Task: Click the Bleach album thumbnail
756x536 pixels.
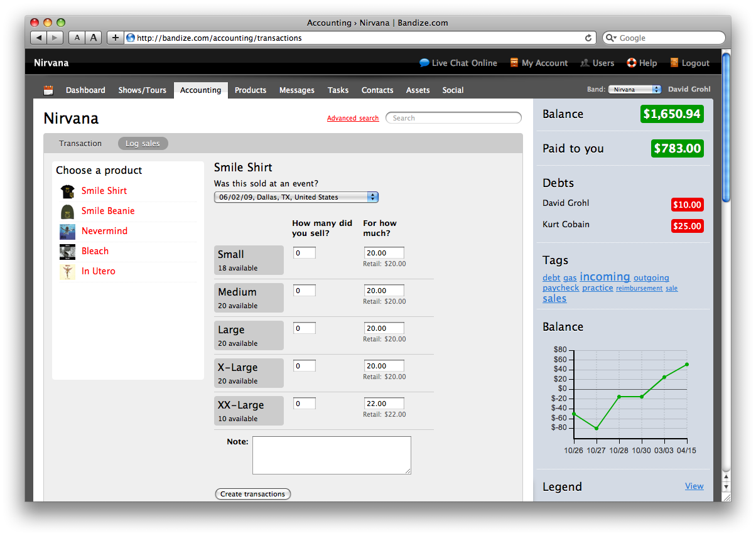Action: pos(68,251)
